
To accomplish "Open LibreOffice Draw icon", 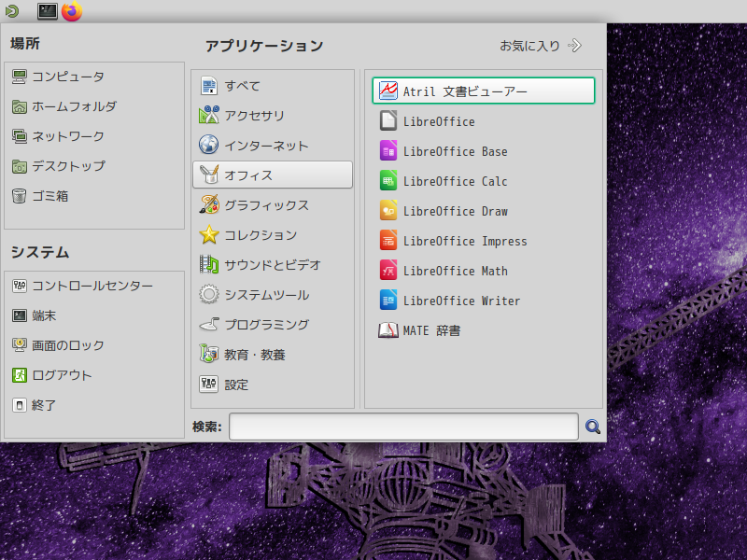I will pyautogui.click(x=388, y=211).
